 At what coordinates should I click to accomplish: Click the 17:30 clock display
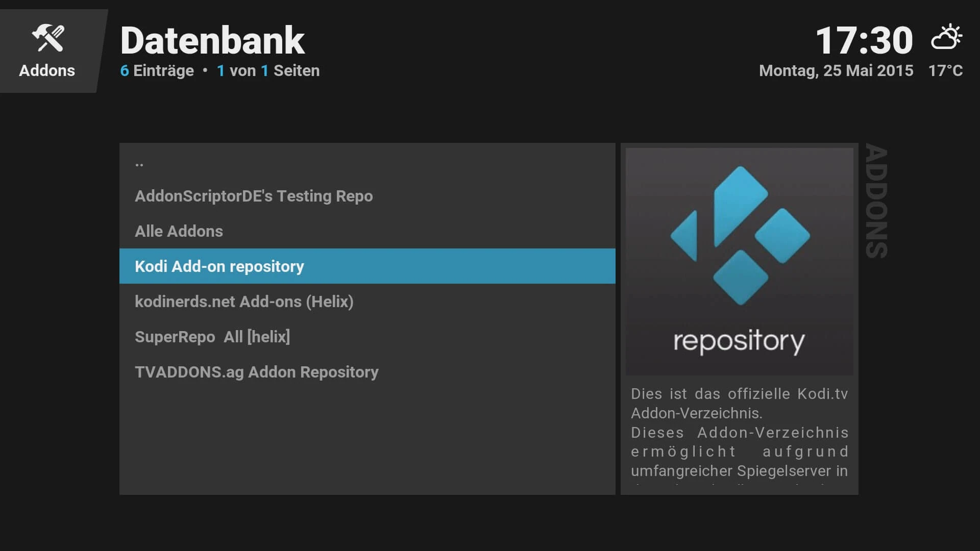tap(864, 40)
